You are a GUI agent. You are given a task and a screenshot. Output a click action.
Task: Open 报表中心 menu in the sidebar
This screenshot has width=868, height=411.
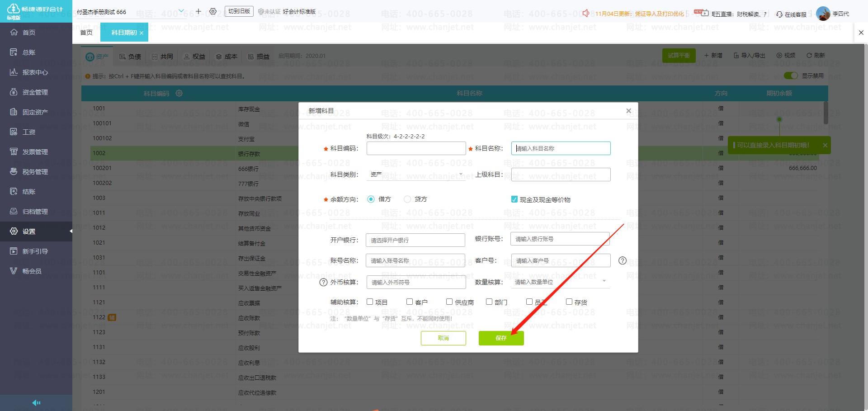tap(35, 72)
